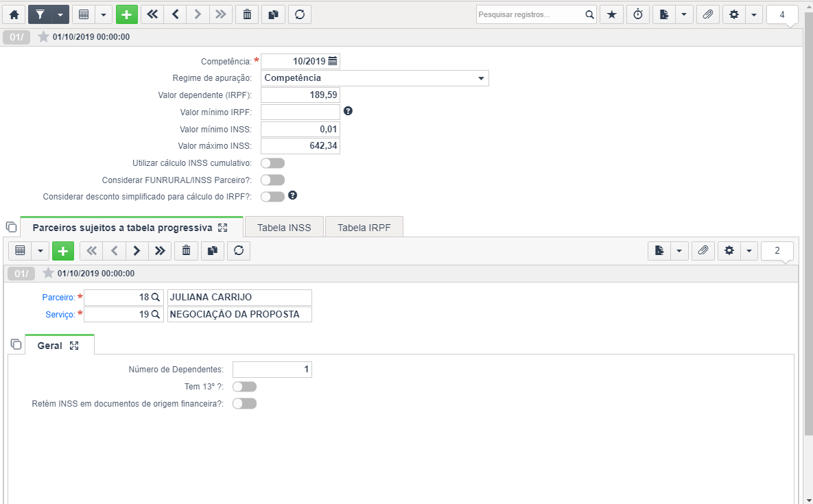Click the empty Valor mínimo IRPF field
This screenshot has width=813, height=504.
[x=301, y=112]
